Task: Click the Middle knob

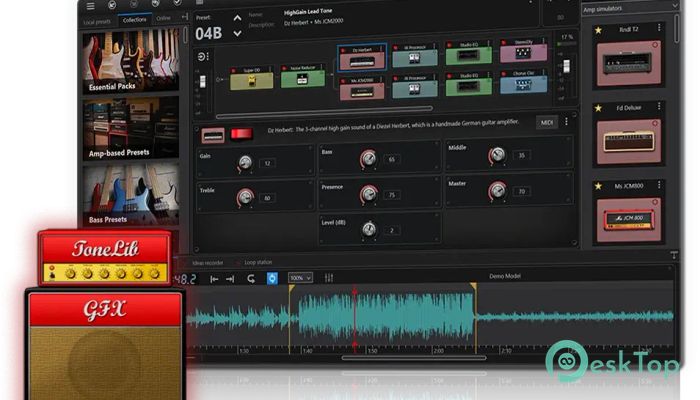Action: point(497,155)
